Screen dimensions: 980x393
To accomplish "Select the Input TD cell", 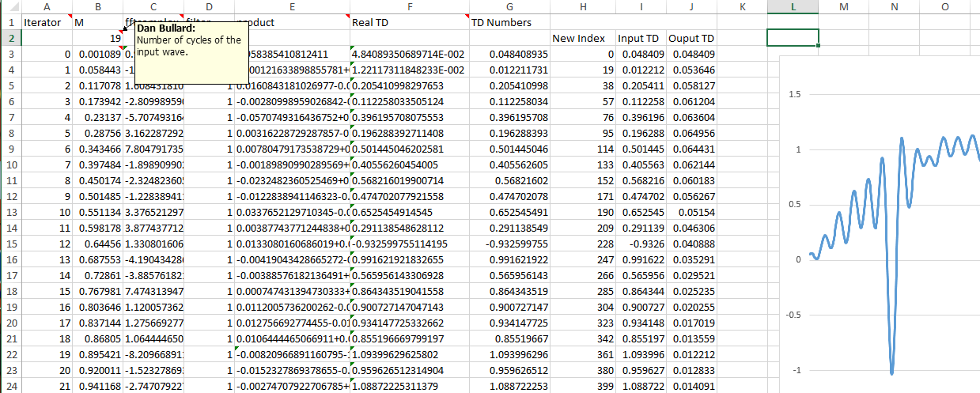I will pyautogui.click(x=640, y=38).
